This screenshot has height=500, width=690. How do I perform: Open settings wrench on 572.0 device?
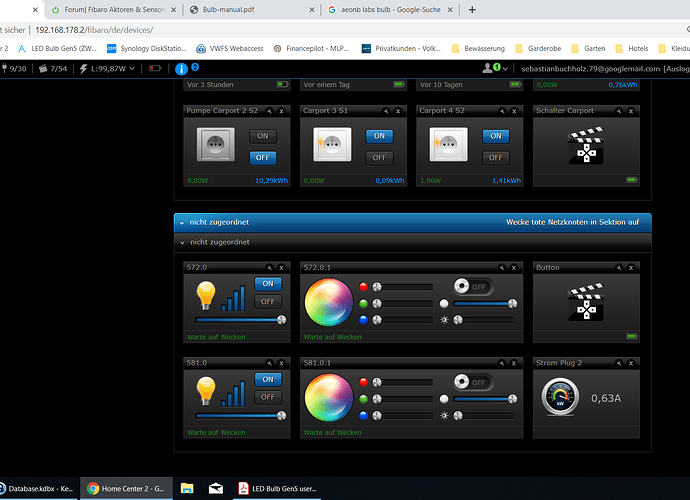[x=269, y=268]
